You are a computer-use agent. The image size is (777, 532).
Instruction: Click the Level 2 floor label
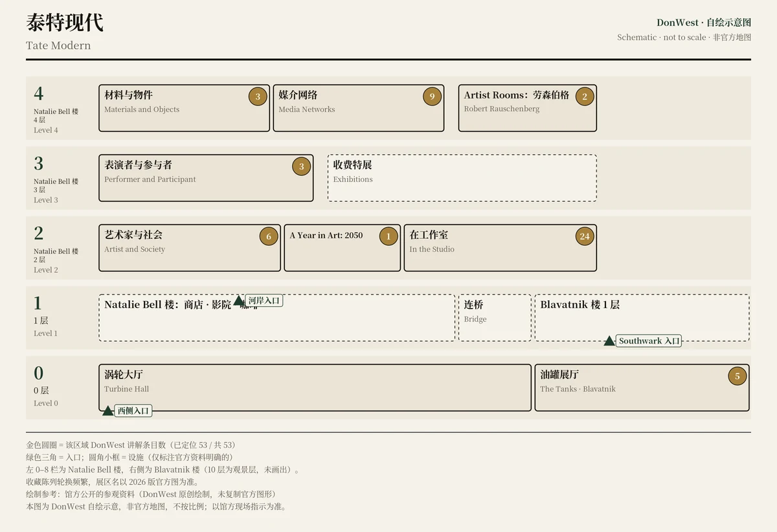tap(46, 270)
